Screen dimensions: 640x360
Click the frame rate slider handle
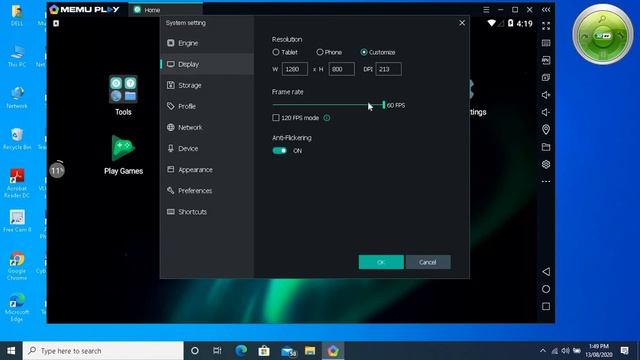point(384,105)
